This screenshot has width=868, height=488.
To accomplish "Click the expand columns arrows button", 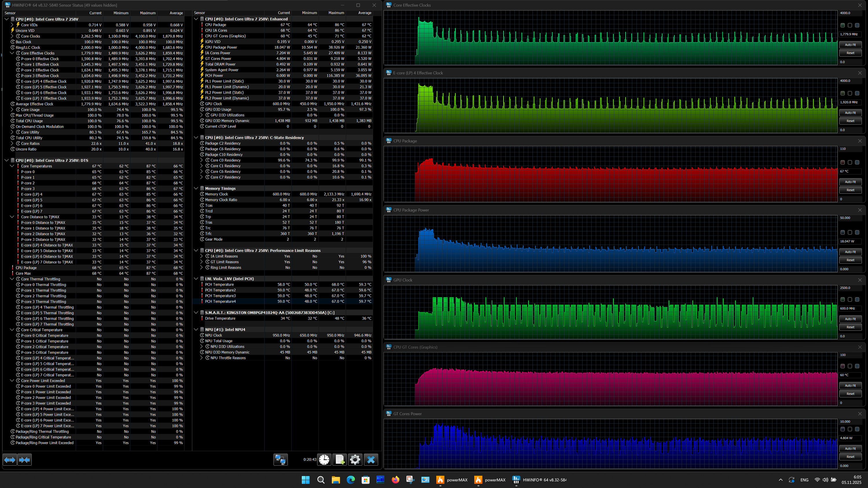I will click(10, 460).
